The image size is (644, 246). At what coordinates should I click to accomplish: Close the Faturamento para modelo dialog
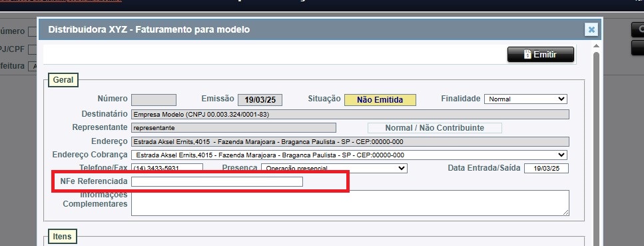point(591,29)
